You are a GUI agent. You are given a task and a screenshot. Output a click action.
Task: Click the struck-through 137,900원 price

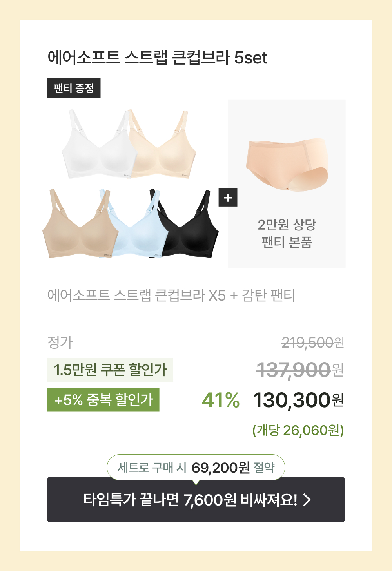(x=300, y=370)
